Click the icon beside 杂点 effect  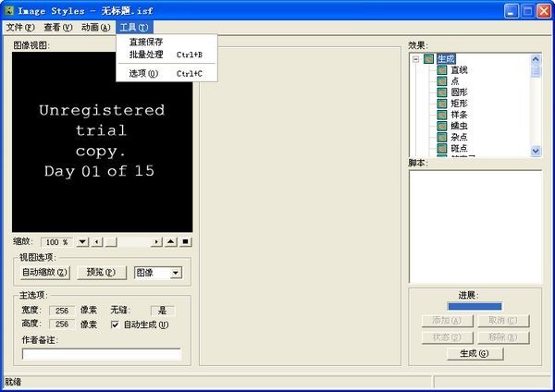(442, 137)
